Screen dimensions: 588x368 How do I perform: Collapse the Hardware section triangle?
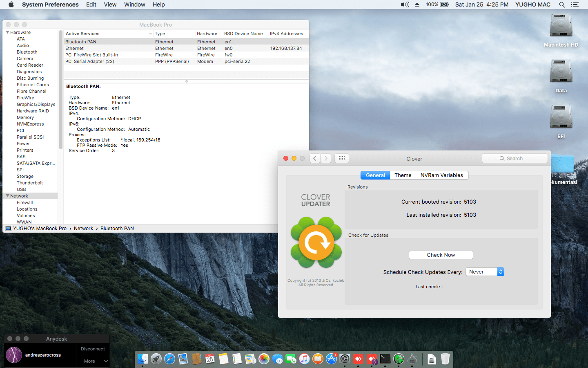(7, 32)
